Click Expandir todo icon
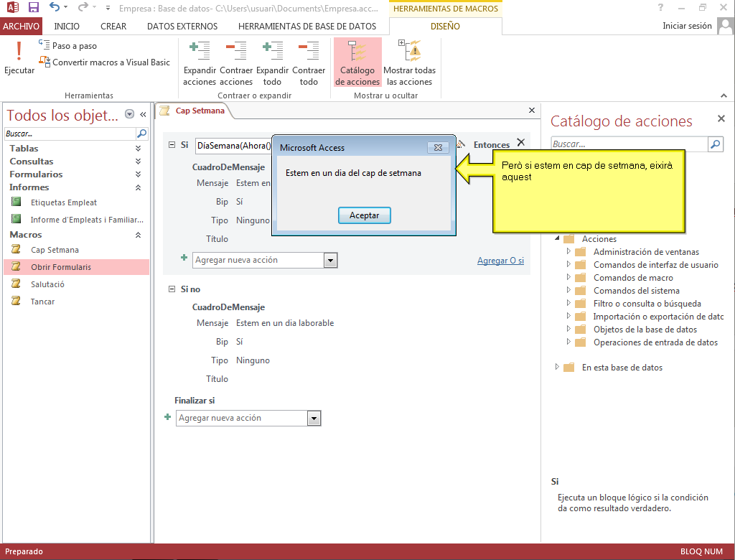This screenshot has width=735, height=560. (x=272, y=63)
